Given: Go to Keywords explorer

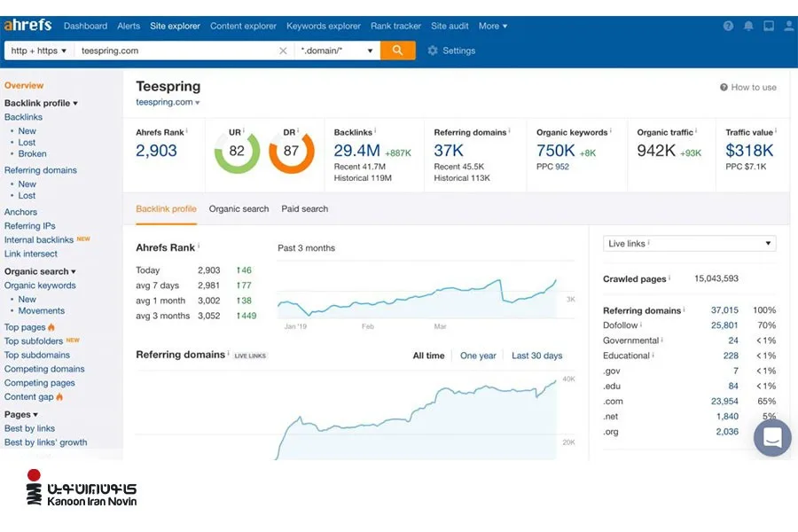Looking at the screenshot, I should point(323,26).
